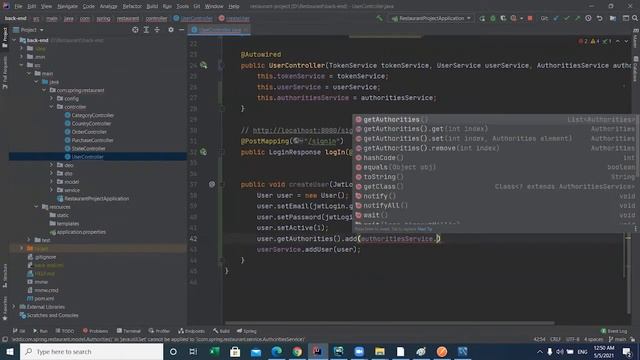Open the Terminal tool window tab
This screenshot has width=640, height=360.
129,331
